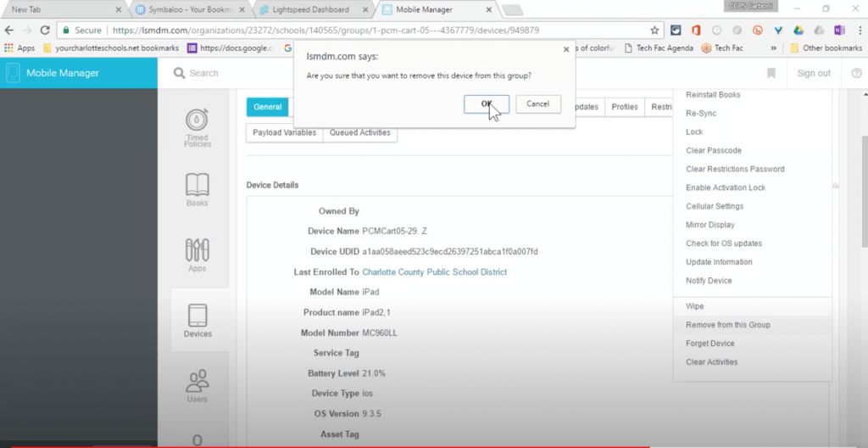Click the PCMCart05-29. Z device name
The width and height of the screenshot is (868, 448).
click(395, 231)
